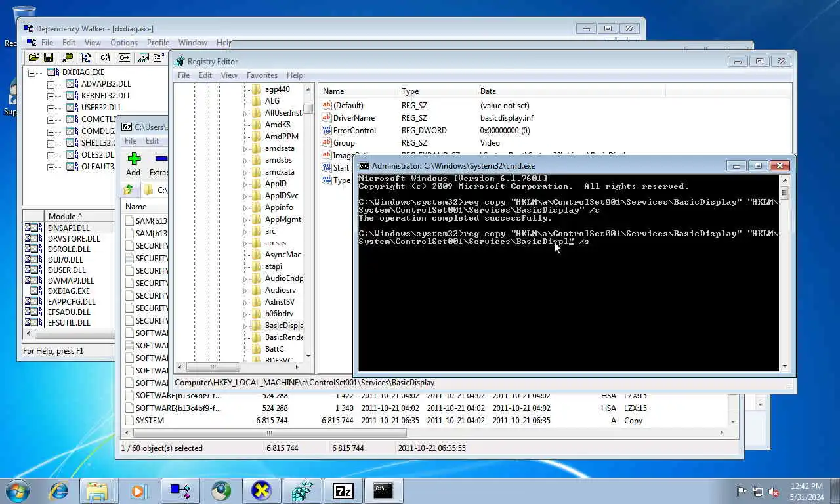Image resolution: width=840 pixels, height=504 pixels.
Task: Click the up-folder icon in 7-Zip address bar
Action: (x=129, y=190)
